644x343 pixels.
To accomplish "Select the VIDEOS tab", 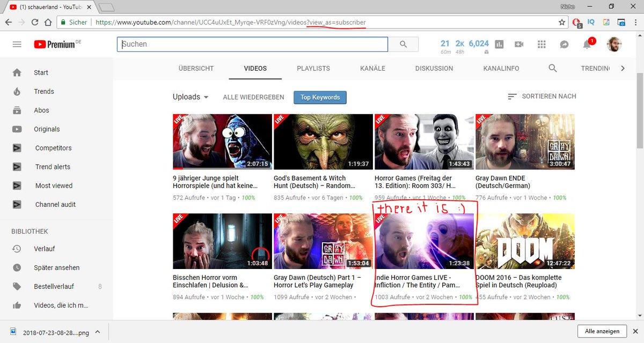I will pyautogui.click(x=255, y=68).
